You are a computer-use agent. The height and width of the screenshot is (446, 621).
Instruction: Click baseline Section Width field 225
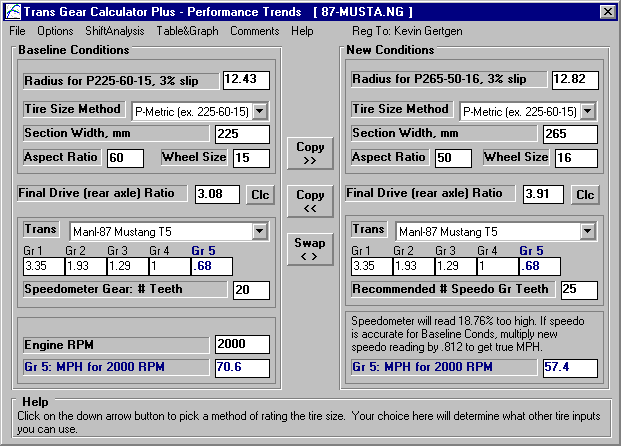pos(242,134)
